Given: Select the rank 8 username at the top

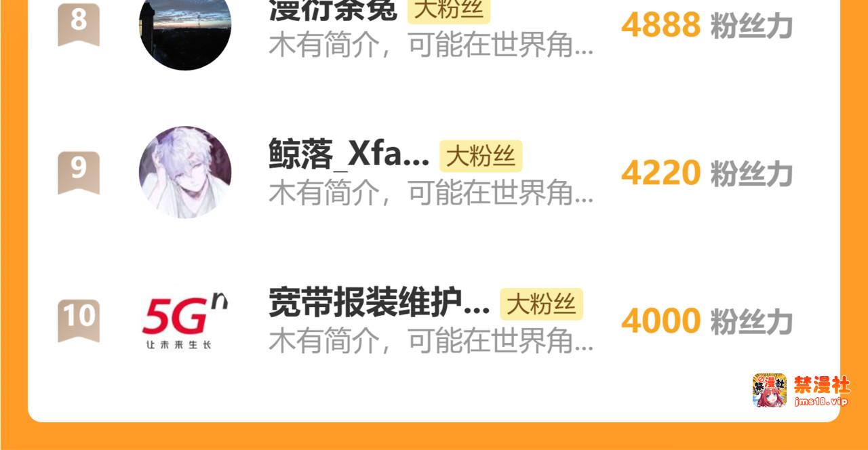Looking at the screenshot, I should (333, 11).
